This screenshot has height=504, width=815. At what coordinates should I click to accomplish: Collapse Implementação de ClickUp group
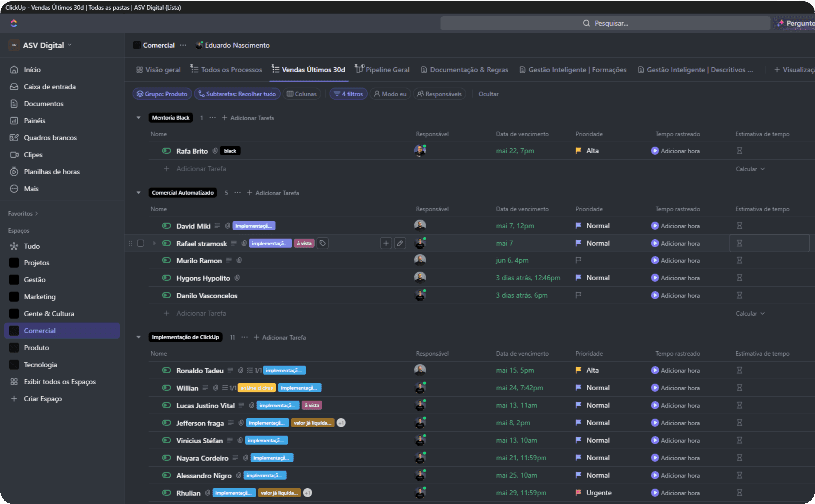click(x=139, y=337)
